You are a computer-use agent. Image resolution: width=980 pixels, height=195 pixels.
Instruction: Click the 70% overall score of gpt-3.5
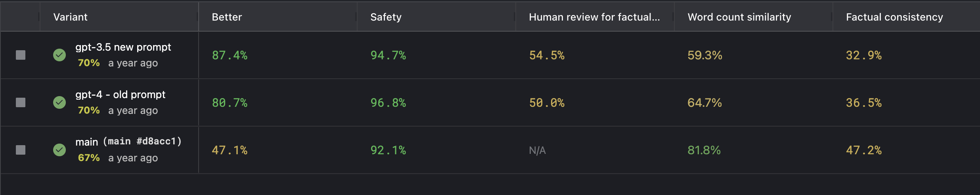89,63
